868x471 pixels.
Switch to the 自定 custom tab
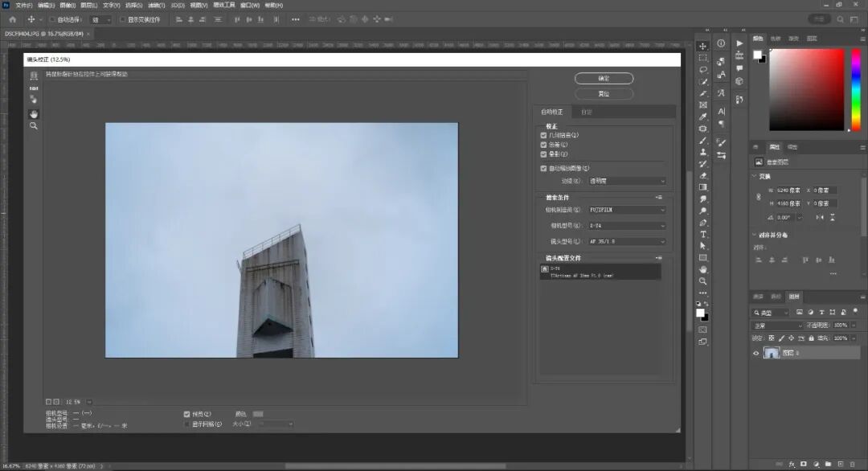click(x=587, y=112)
